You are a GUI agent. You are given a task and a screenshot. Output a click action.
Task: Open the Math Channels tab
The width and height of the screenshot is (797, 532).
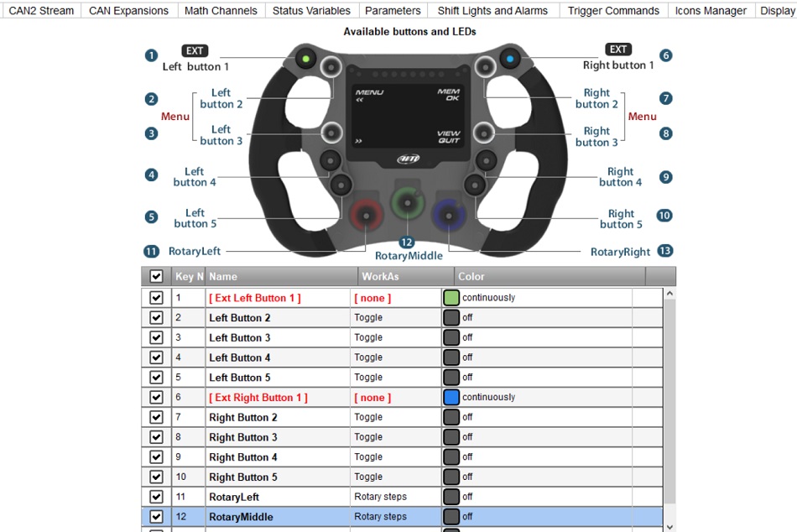[221, 10]
